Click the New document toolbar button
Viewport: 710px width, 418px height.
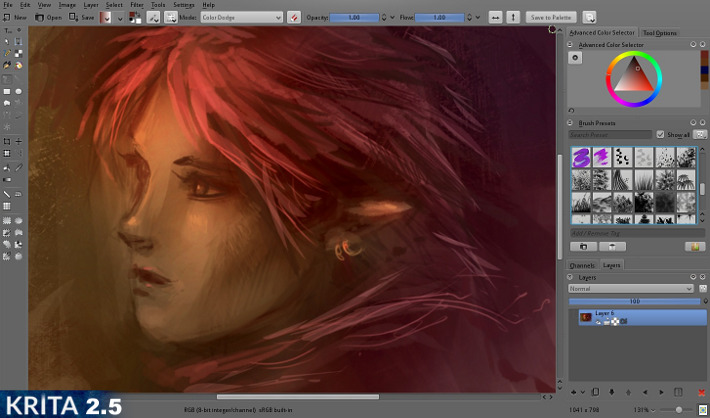pyautogui.click(x=16, y=17)
